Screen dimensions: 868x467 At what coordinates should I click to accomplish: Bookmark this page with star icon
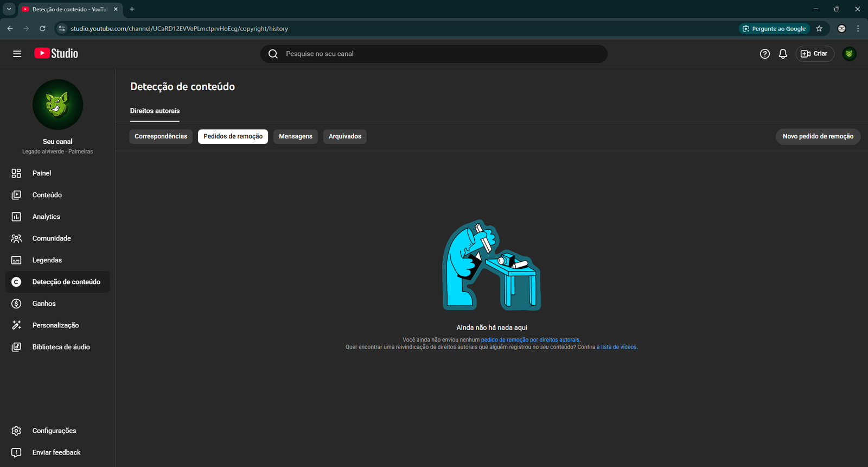pos(819,29)
